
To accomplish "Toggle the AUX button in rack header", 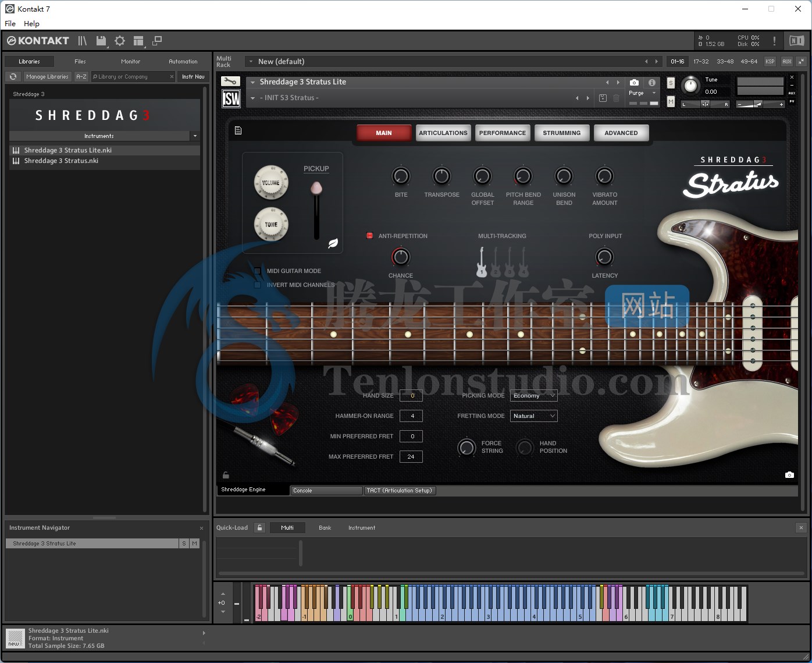I will (786, 61).
